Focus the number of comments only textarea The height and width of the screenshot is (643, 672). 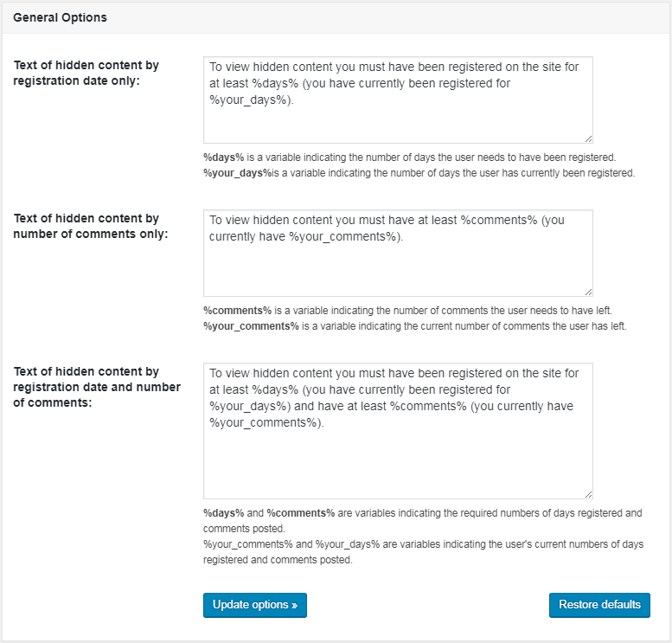(398, 253)
